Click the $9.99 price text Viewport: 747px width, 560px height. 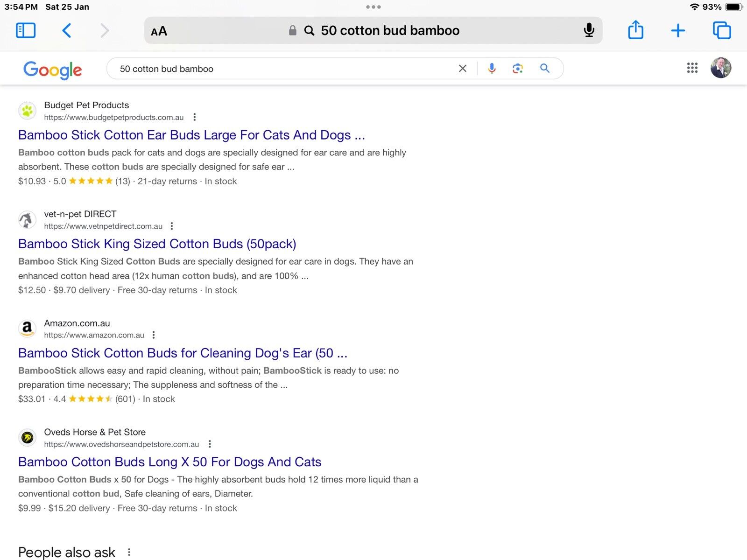(x=29, y=508)
